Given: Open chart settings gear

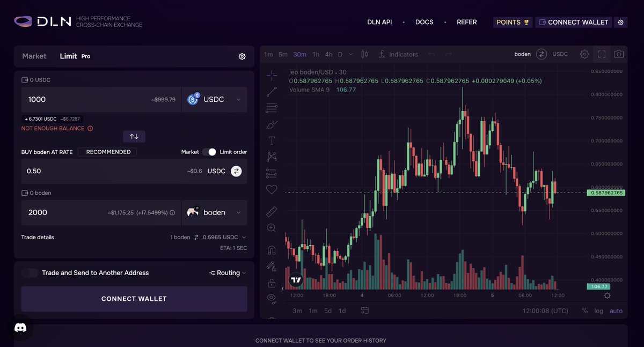Looking at the screenshot, I should coord(584,54).
